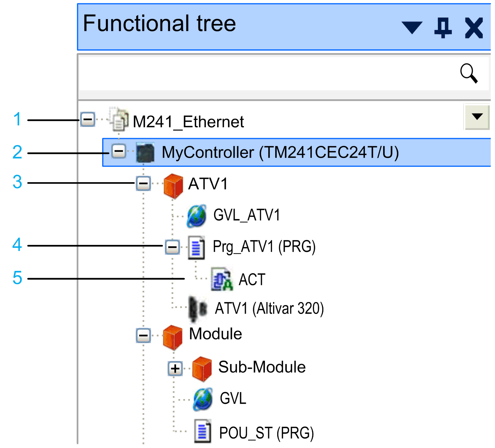Click the search magnifier icon
Screen dimensions: 495x448
click(469, 73)
